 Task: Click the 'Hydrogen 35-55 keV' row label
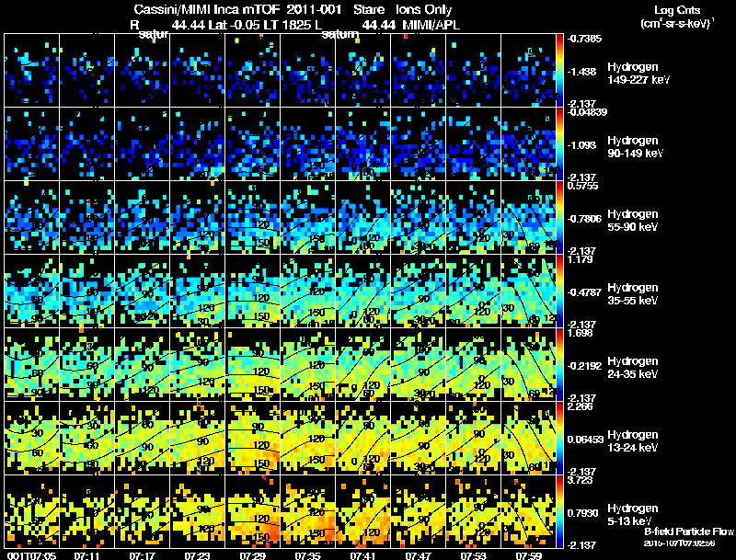click(x=633, y=294)
